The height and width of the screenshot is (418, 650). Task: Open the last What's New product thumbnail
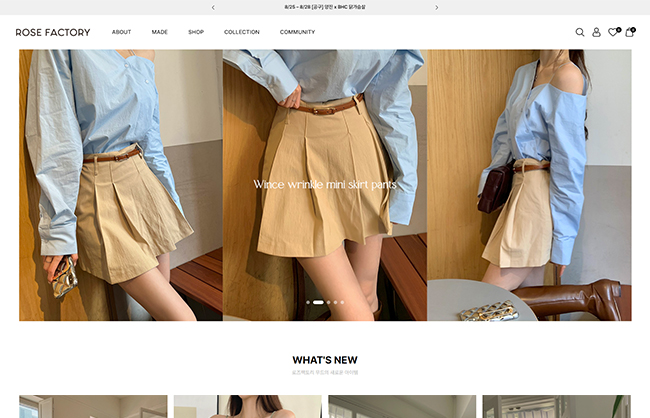556,406
